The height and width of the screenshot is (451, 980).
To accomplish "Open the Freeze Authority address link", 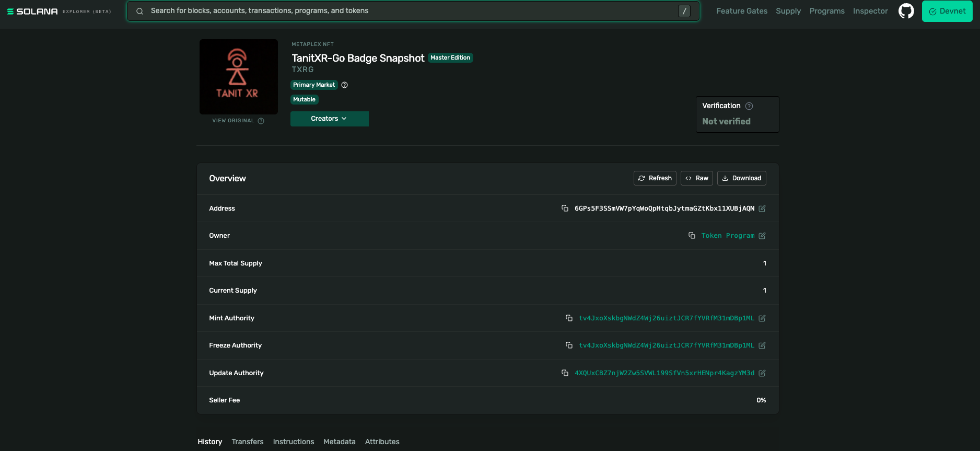I will pyautogui.click(x=667, y=345).
